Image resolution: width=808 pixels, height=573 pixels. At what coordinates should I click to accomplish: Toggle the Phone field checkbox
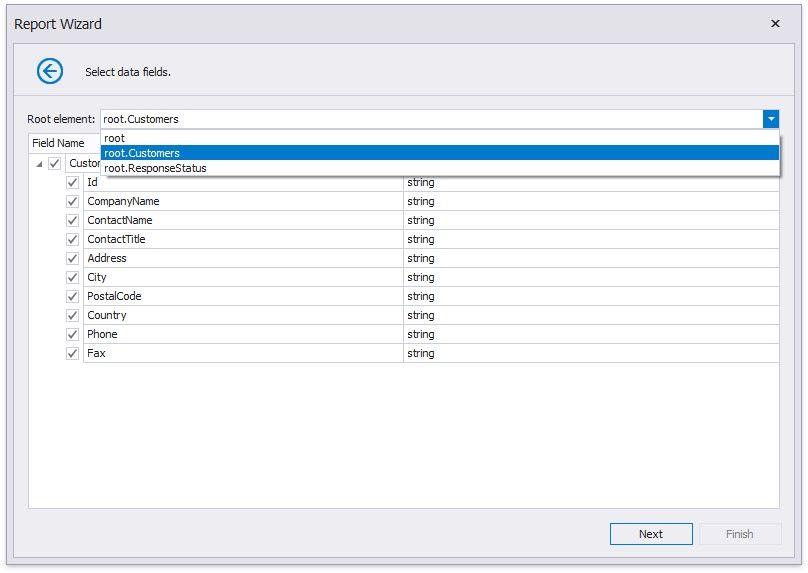coord(72,334)
